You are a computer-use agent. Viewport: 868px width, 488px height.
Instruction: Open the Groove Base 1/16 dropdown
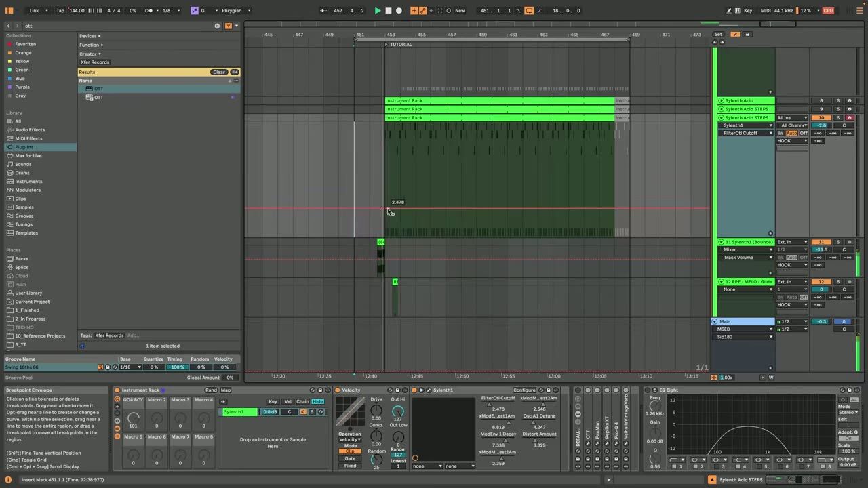[x=130, y=367]
